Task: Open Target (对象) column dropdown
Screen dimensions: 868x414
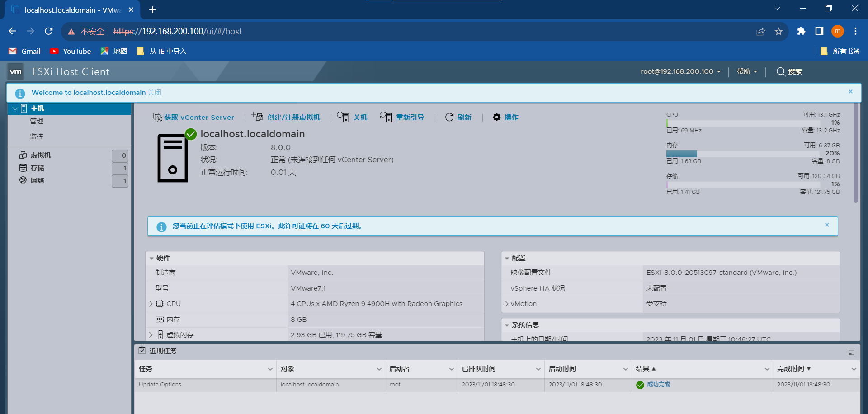Action: click(x=379, y=369)
